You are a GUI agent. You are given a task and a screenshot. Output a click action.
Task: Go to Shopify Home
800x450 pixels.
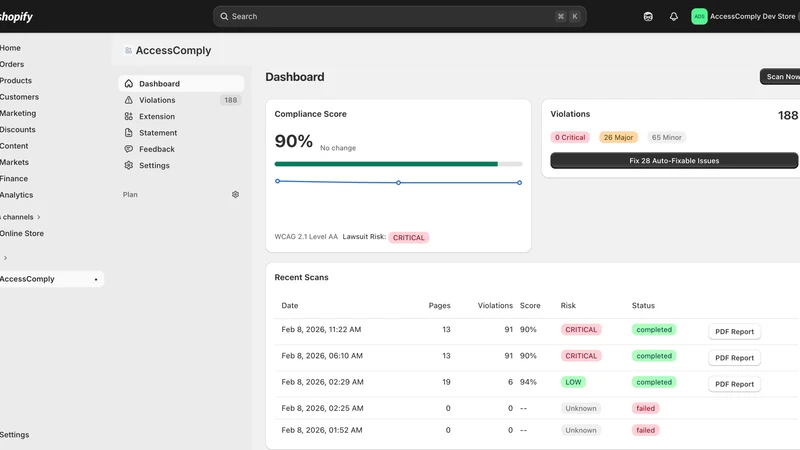10,48
